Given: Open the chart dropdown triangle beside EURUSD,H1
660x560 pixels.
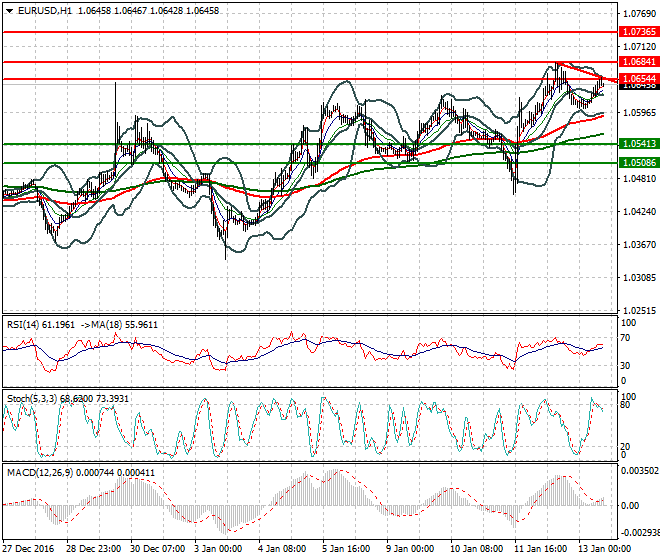Looking at the screenshot, I should (9, 11).
